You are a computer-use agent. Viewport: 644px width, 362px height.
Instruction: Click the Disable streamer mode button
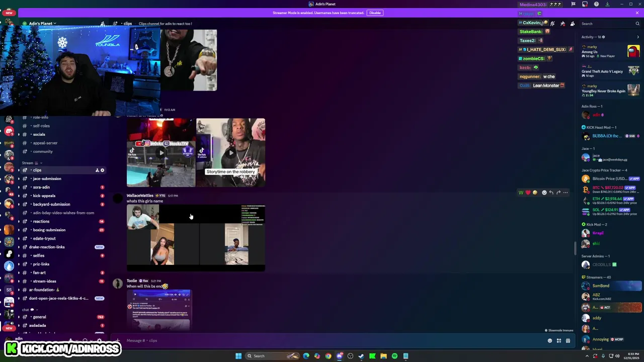375,13
